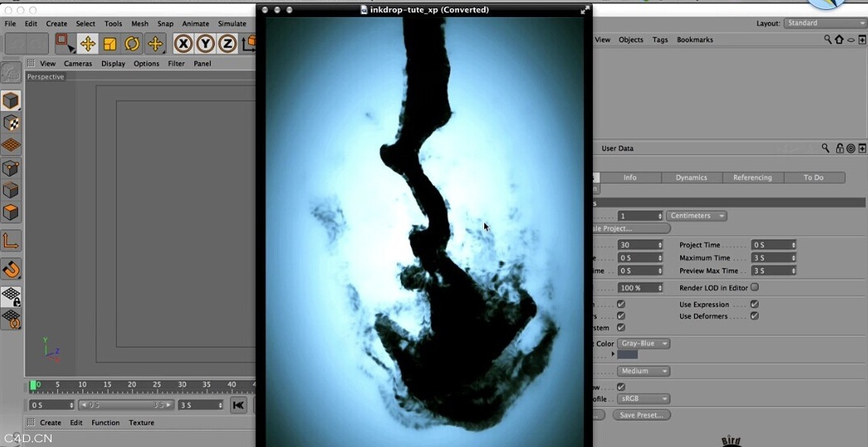
Task: Click the gray-blue color swatch
Action: [x=627, y=355]
